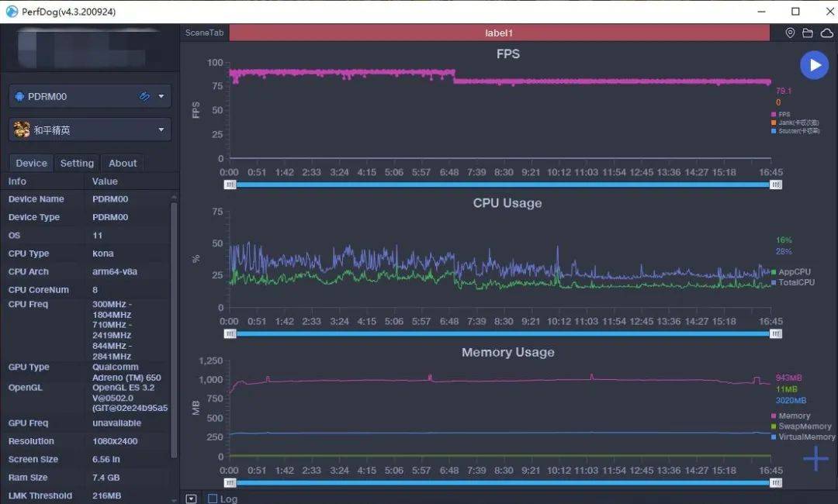Click the label1 scene label bar
Viewport: 838px width, 504px height.
pos(499,33)
